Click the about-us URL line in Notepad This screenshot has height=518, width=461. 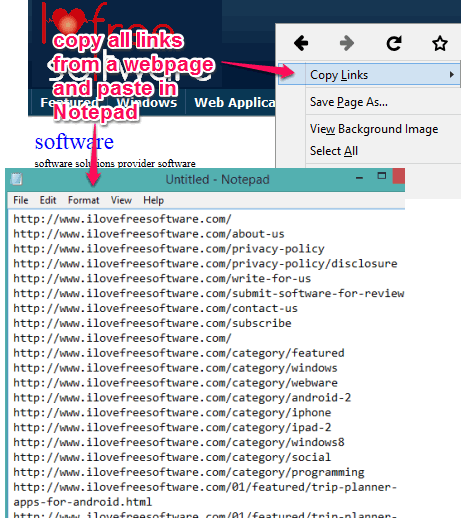(x=149, y=234)
